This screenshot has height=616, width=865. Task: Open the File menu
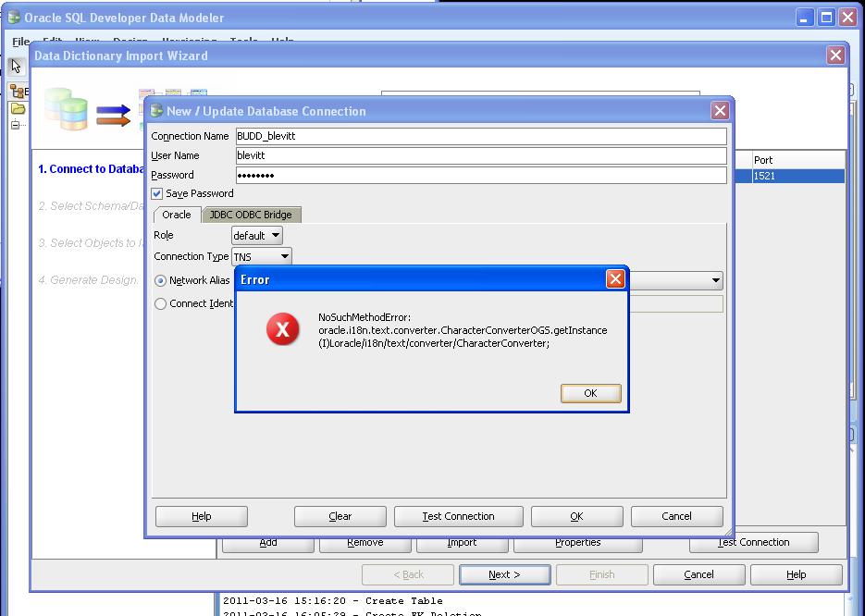(21, 42)
